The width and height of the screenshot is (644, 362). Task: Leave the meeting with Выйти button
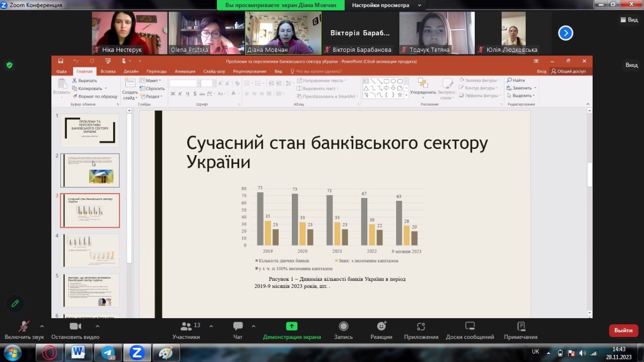(x=623, y=330)
